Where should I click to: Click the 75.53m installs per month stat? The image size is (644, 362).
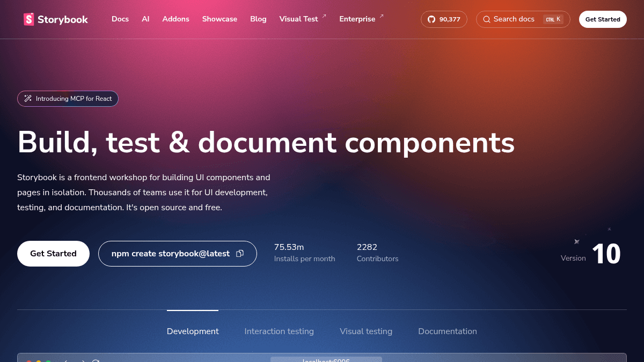(304, 253)
